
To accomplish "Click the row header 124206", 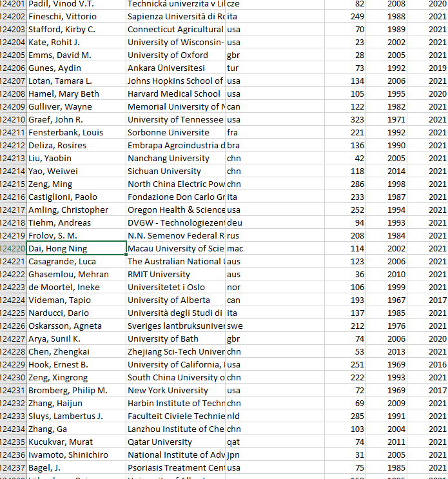I will (x=13, y=68).
